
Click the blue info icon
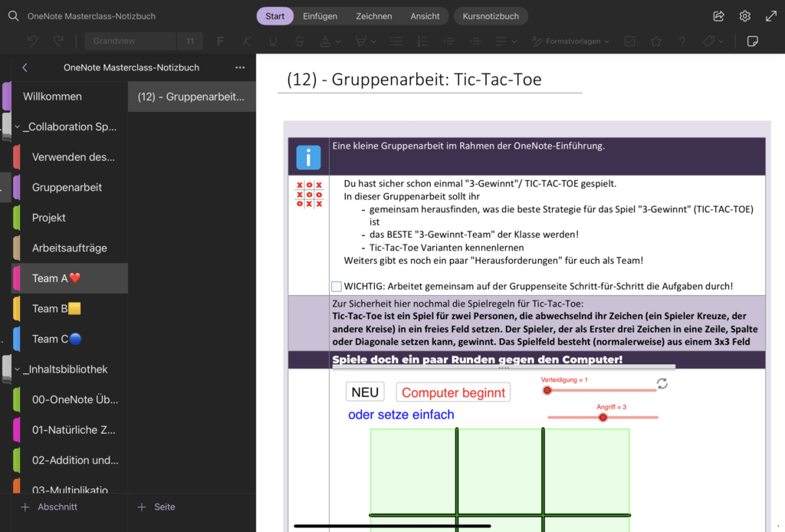[308, 158]
